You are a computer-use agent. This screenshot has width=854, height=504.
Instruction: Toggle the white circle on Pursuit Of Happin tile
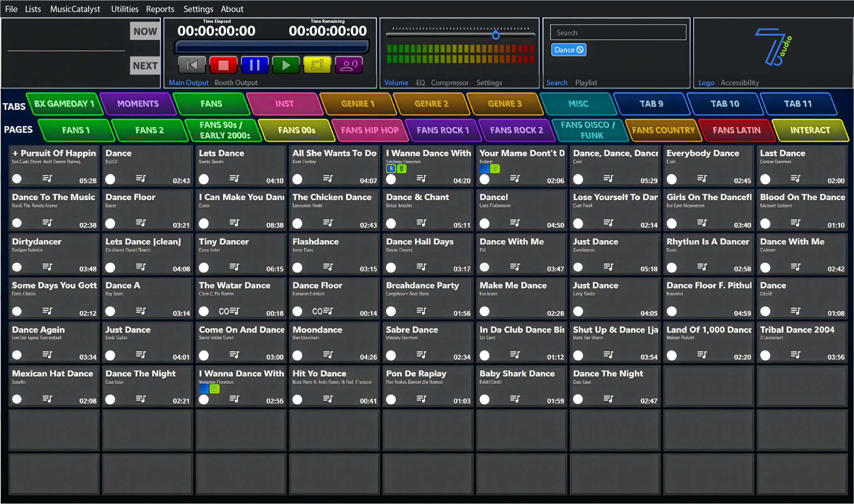tap(17, 179)
